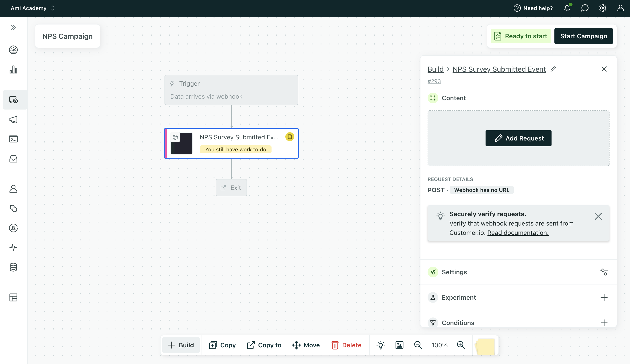
Task: Switch workspace via Ami Academy selector
Action: pos(33,8)
